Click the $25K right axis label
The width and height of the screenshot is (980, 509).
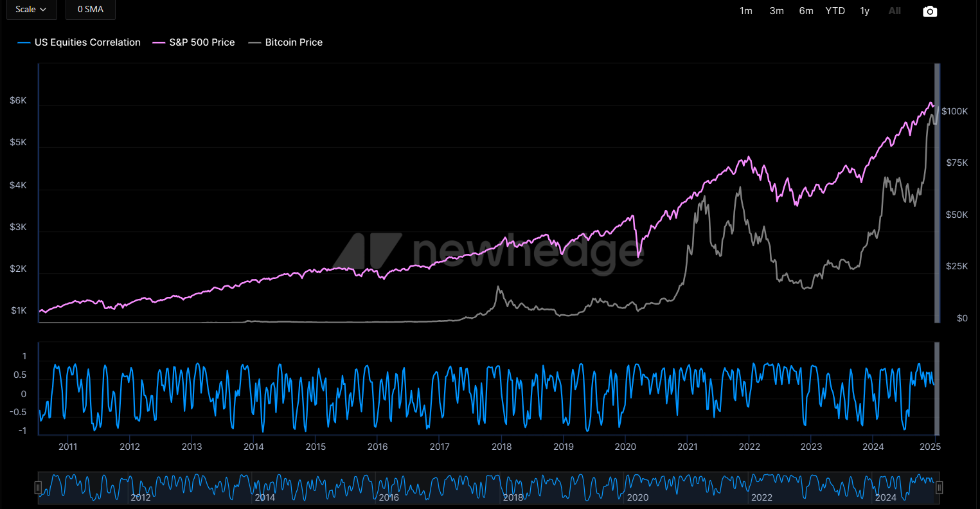(957, 266)
